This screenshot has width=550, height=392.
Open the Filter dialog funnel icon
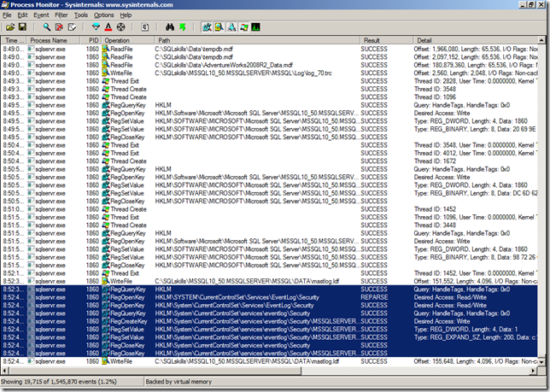[96, 27]
